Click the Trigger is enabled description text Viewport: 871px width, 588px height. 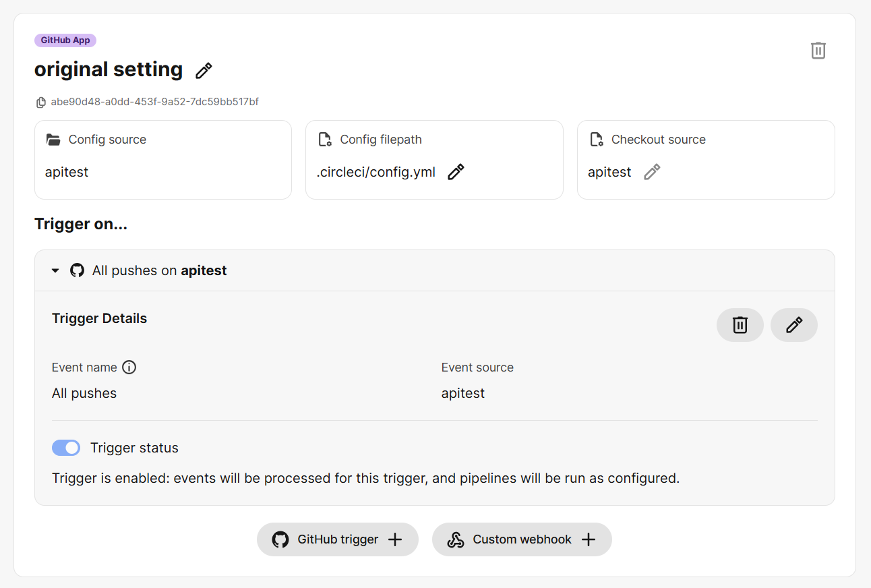click(x=365, y=478)
